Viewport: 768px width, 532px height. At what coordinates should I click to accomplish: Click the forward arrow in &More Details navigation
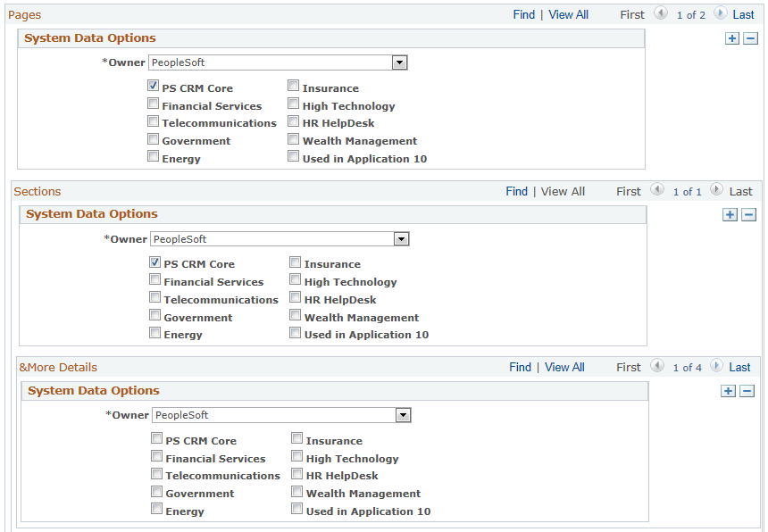pyautogui.click(x=718, y=367)
